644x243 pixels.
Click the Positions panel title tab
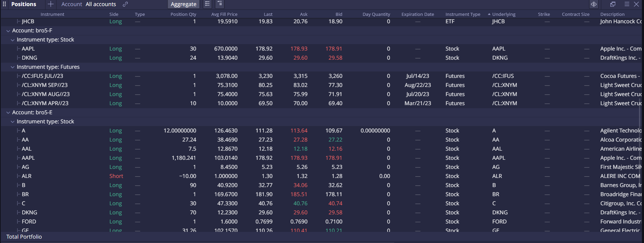[24, 4]
